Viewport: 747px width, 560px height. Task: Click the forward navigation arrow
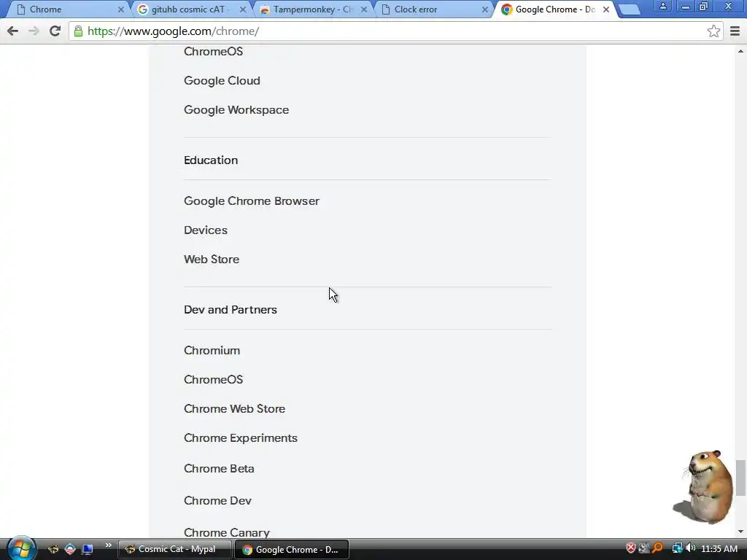coord(34,31)
